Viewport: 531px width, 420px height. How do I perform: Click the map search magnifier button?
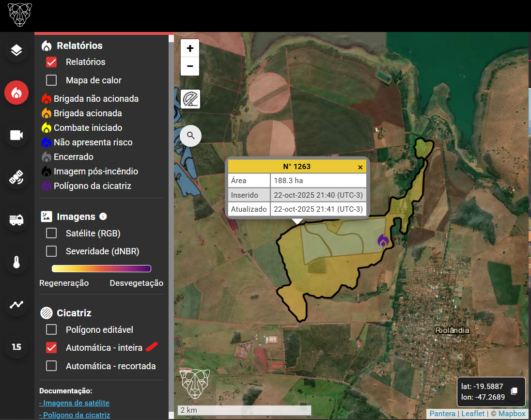(190, 136)
